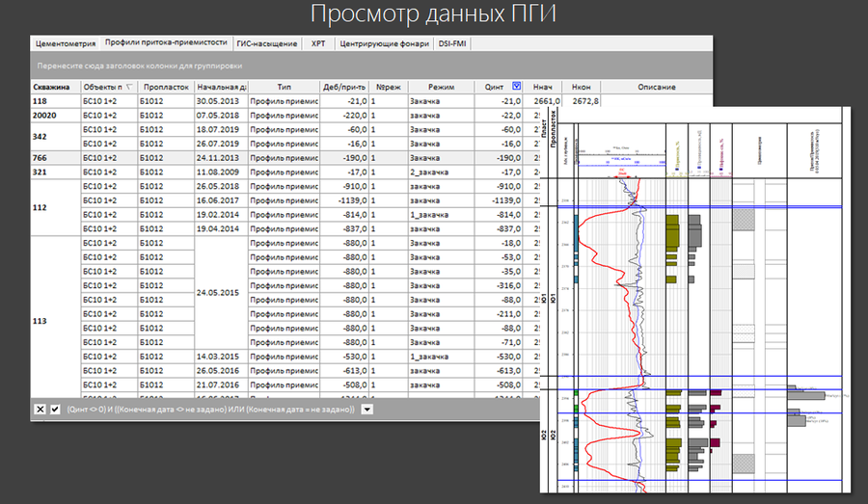Sort by the Тип column header
Viewport: 868px width, 504px height.
click(284, 87)
